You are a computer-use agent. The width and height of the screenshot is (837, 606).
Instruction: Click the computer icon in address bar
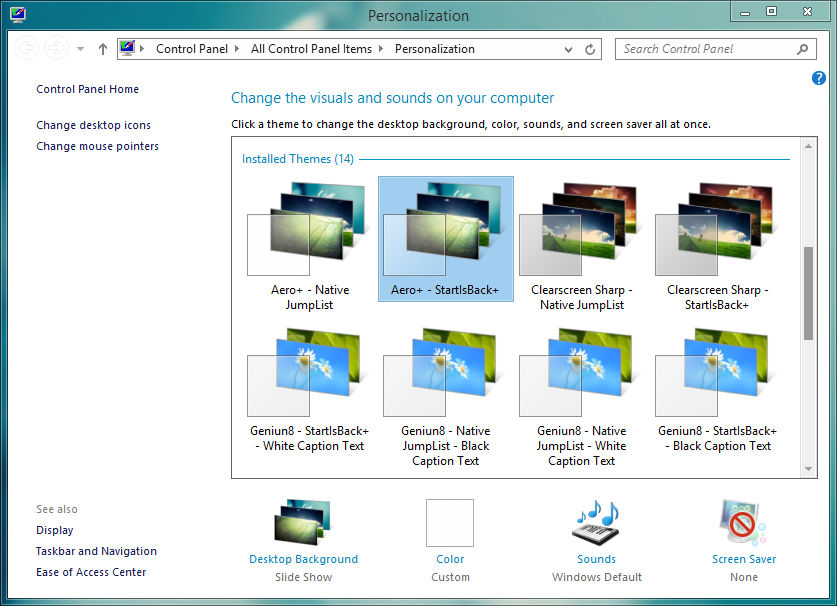coord(127,49)
